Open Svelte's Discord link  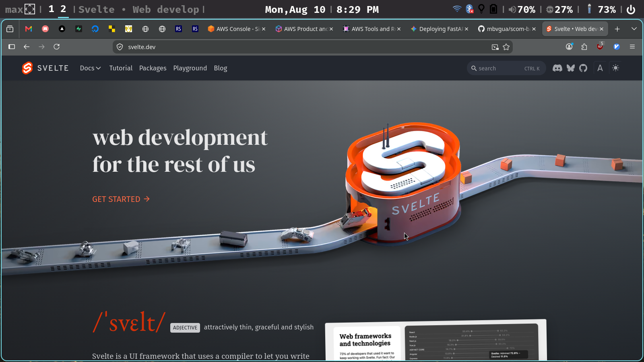[x=557, y=68]
